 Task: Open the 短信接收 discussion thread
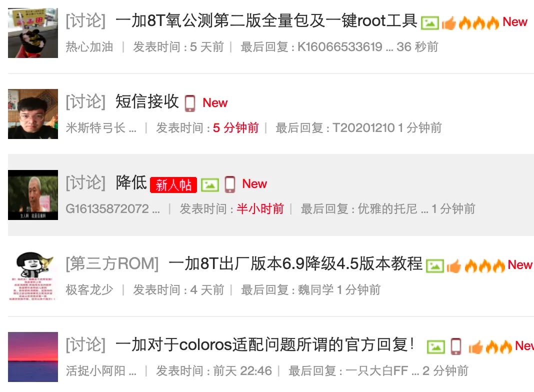click(147, 101)
